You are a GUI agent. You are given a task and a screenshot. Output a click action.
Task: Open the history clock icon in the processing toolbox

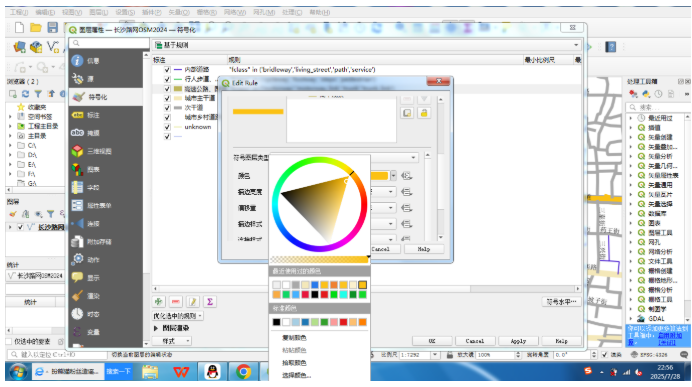pos(658,94)
